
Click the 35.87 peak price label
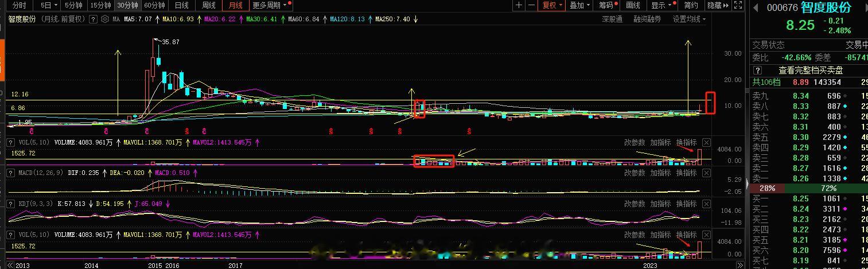170,42
